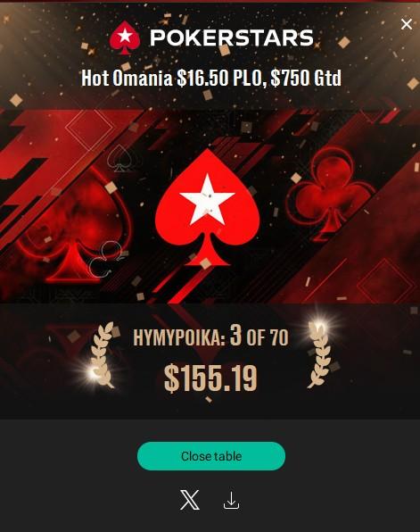Click the small outlined spade in banner

[x=119, y=158]
